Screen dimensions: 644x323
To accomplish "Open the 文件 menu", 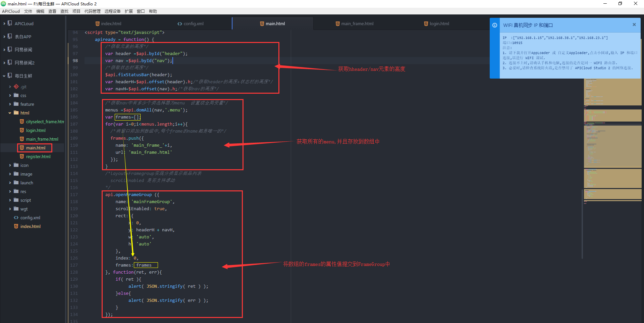I will pyautogui.click(x=28, y=11).
